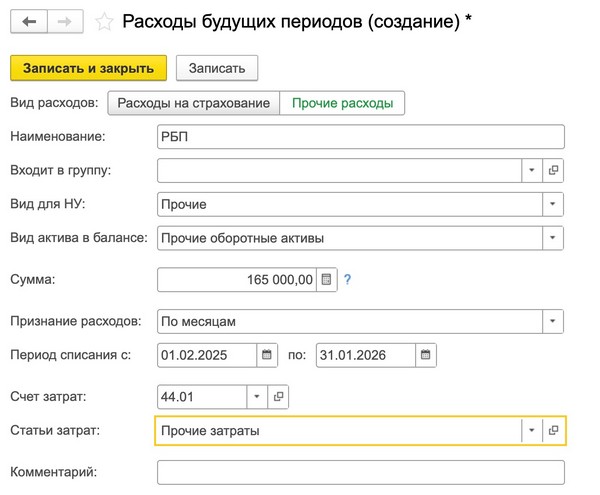Screen dimensions: 600x495
Task: Open the Статьи затрат item icon
Action: point(554,430)
